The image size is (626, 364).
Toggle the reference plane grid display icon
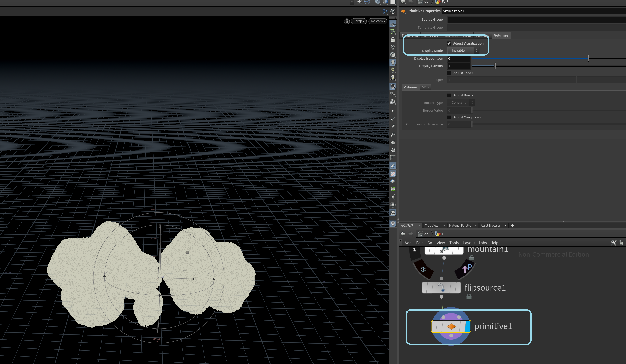click(x=393, y=24)
